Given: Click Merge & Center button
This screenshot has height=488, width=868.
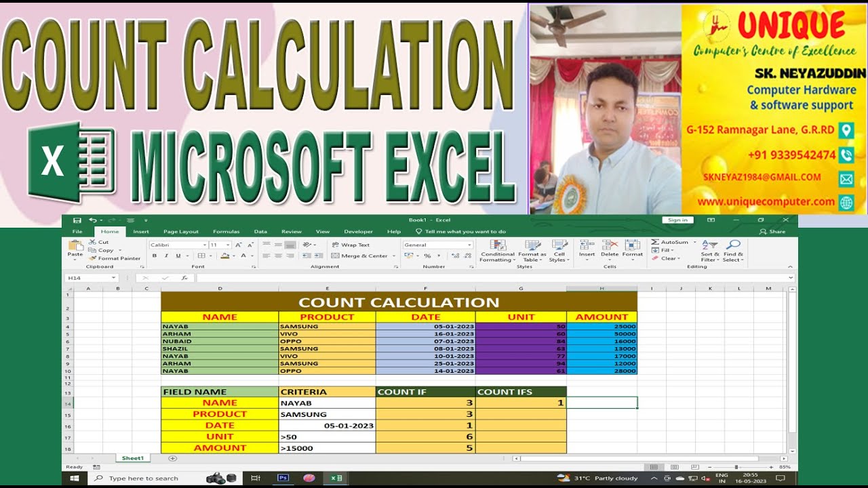Looking at the screenshot, I should [359, 256].
